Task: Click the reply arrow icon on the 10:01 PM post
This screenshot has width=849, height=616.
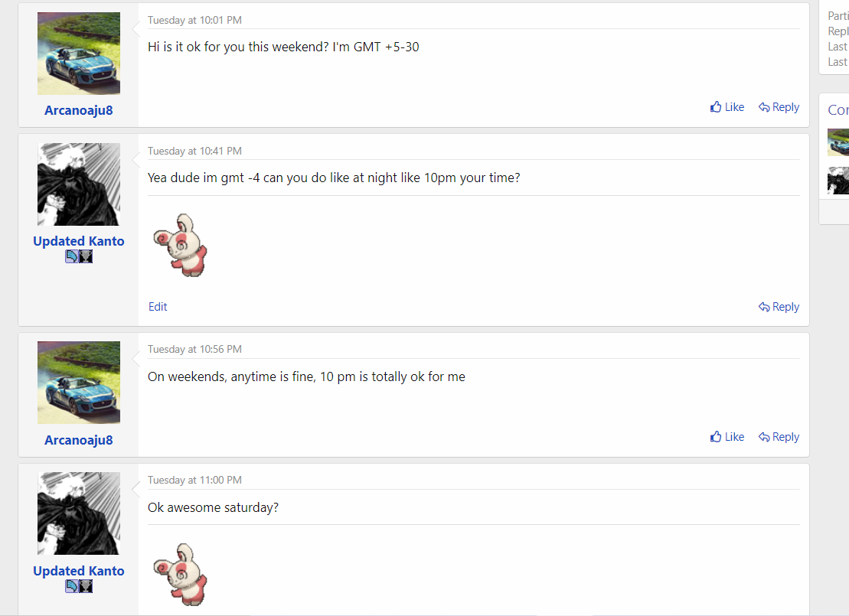Action: tap(764, 107)
